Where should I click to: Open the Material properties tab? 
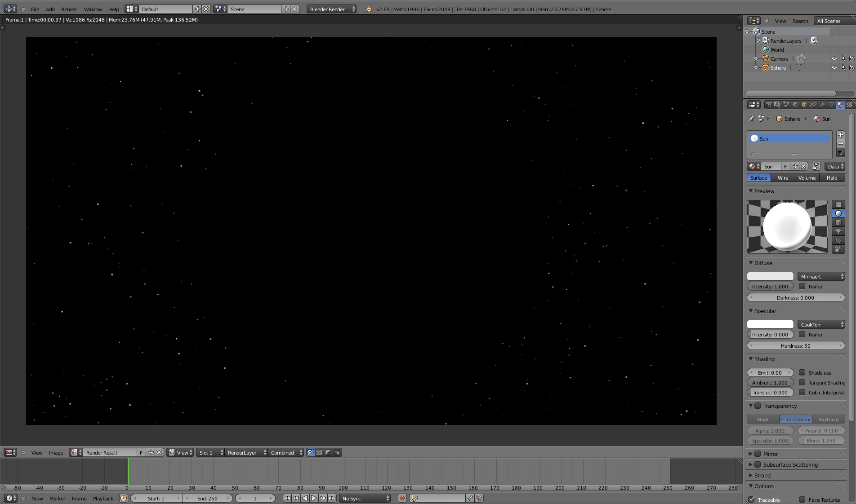(x=840, y=105)
